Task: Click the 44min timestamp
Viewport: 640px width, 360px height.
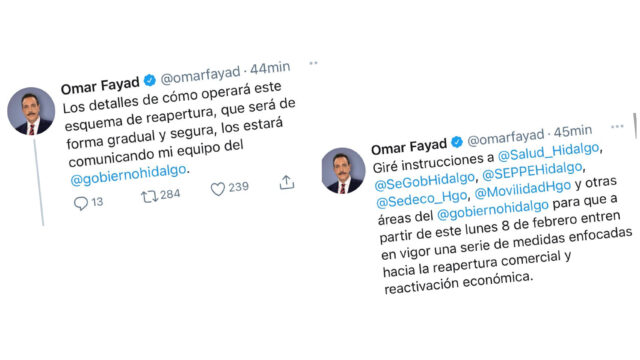Action: click(270, 68)
